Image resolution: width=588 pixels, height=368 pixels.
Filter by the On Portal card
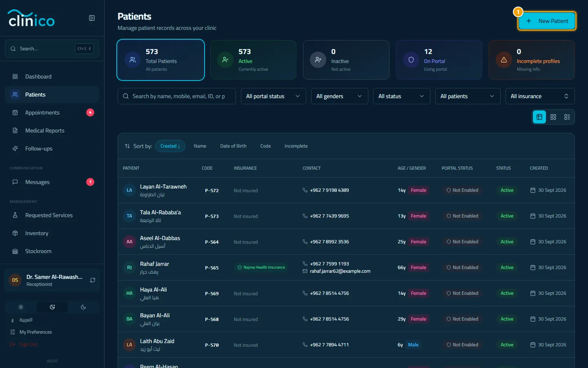(x=439, y=60)
